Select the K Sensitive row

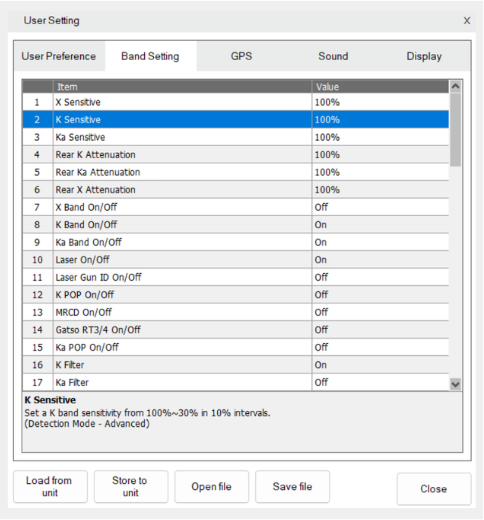click(x=236, y=119)
